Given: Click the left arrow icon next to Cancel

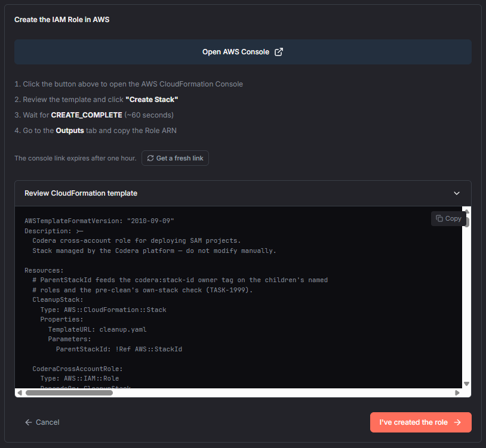Looking at the screenshot, I should 29,422.
